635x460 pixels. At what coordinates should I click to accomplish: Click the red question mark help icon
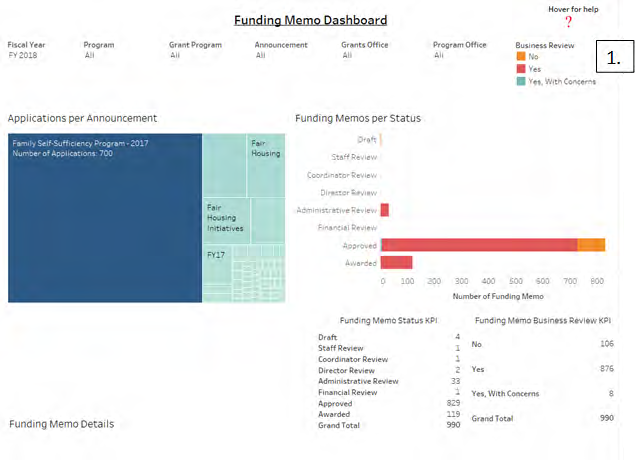coord(569,23)
